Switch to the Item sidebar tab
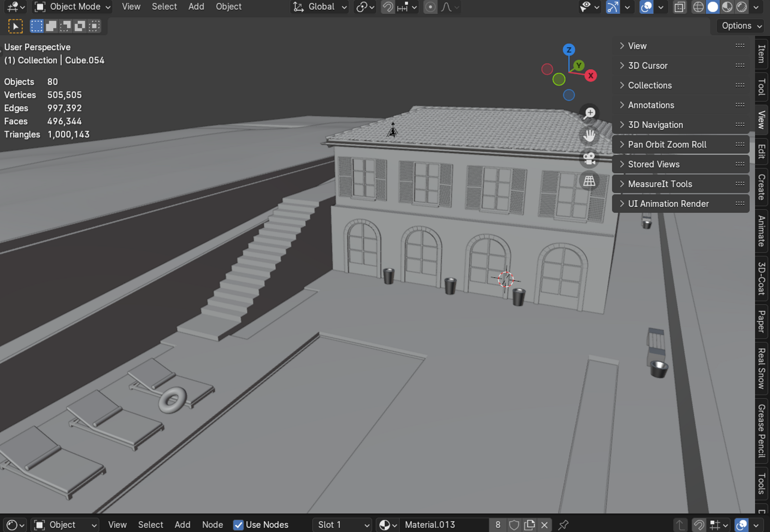 point(762,54)
